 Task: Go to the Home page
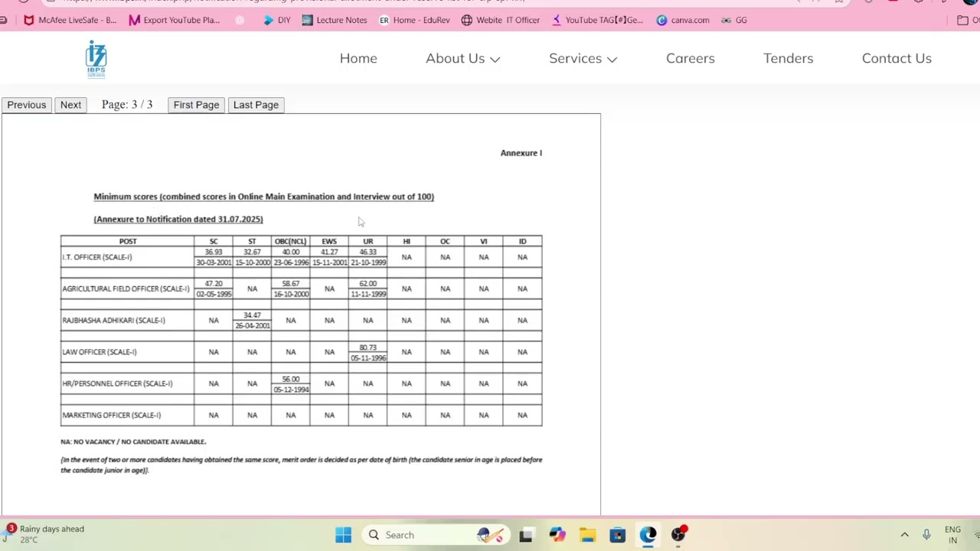[x=358, y=58]
